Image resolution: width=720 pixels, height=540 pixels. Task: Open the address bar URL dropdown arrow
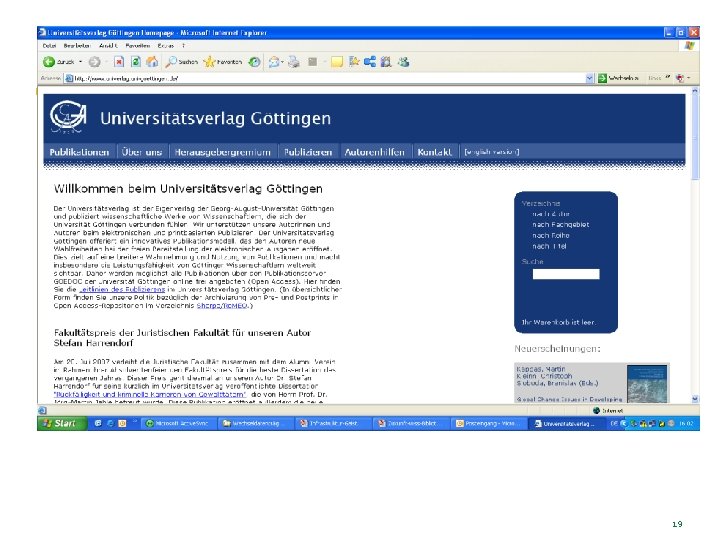point(590,79)
